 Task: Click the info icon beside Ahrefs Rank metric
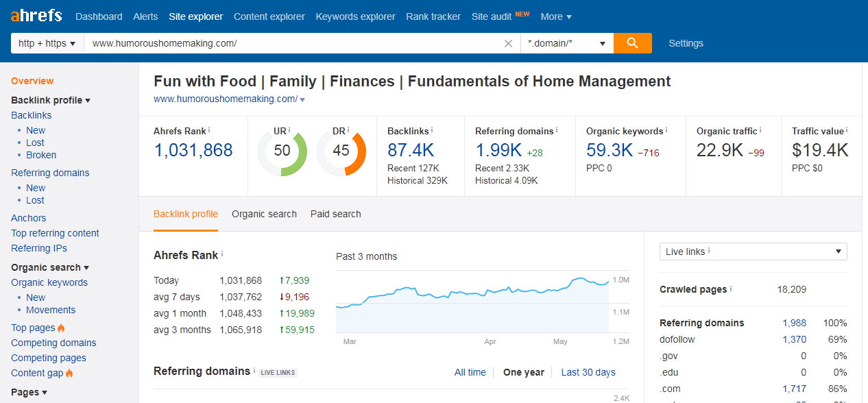click(x=209, y=130)
